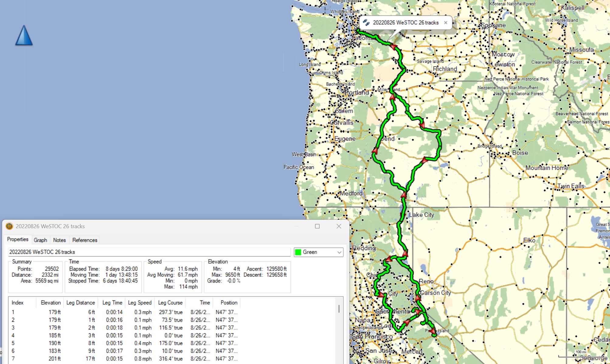
Task: Click the red direction arrow near Reno
Action: (418, 298)
